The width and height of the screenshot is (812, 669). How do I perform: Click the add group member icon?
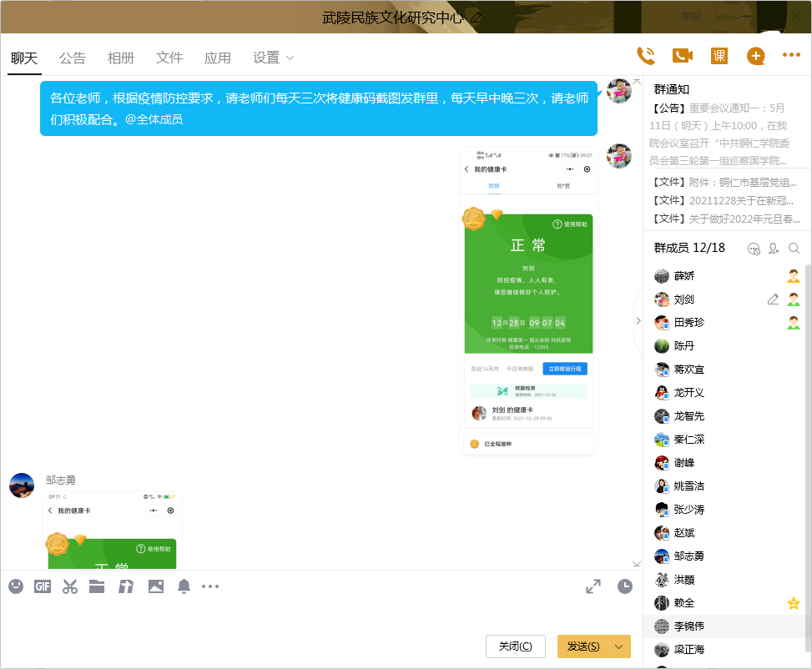[x=774, y=248]
